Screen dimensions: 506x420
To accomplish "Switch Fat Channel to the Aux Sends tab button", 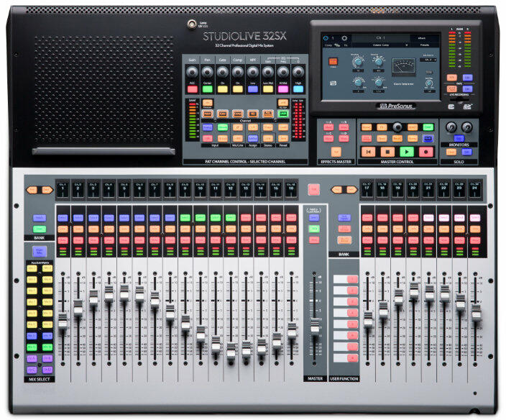I will 268,114.
